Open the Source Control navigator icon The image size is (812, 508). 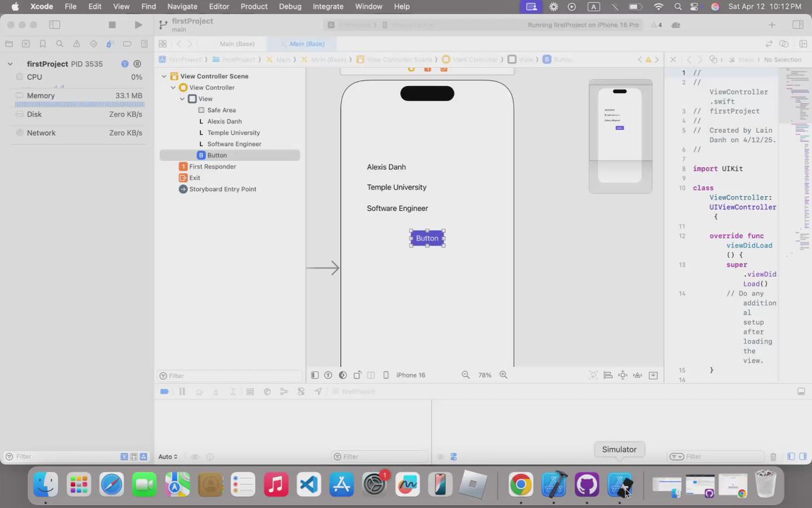(26, 44)
